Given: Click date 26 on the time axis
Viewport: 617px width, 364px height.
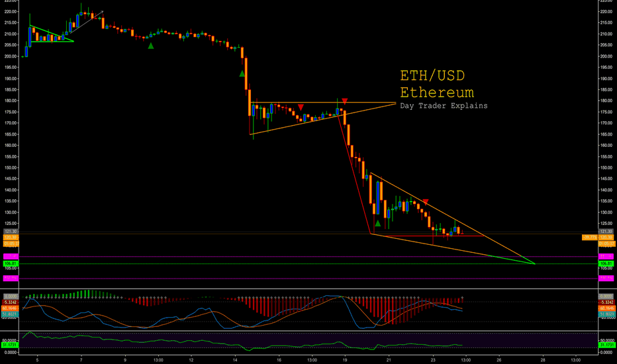Looking at the screenshot, I should pos(499,359).
